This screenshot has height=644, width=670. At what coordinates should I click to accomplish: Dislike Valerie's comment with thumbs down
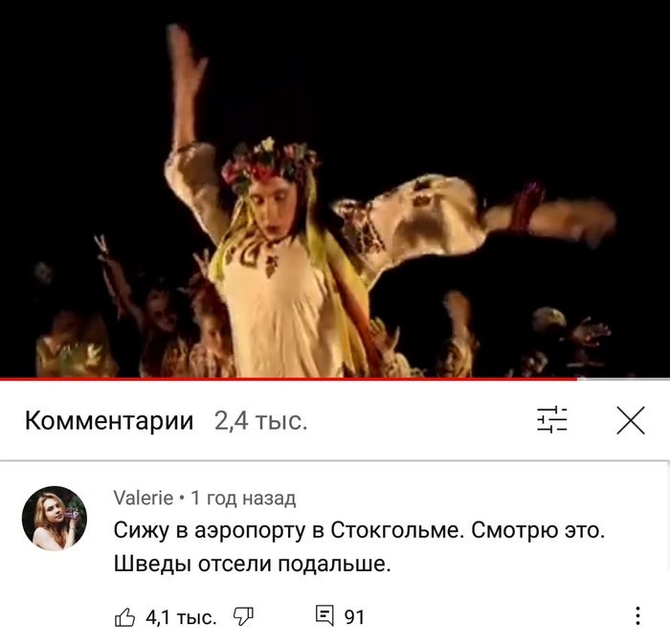point(243,617)
